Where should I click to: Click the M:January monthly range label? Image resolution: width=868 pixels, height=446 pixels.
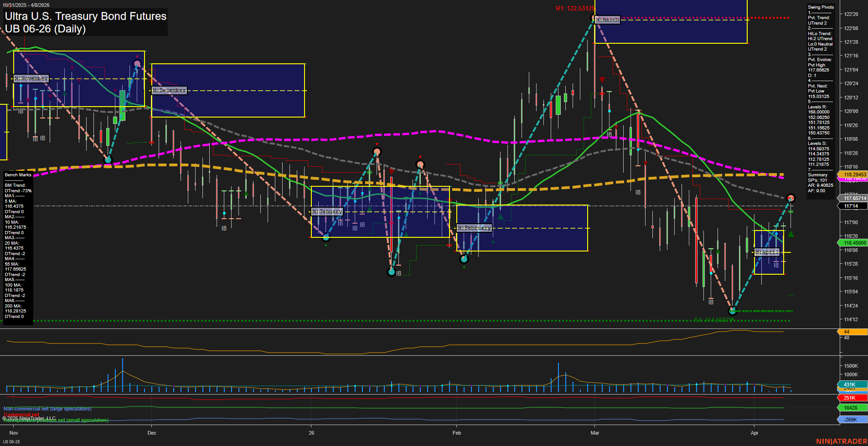click(327, 211)
